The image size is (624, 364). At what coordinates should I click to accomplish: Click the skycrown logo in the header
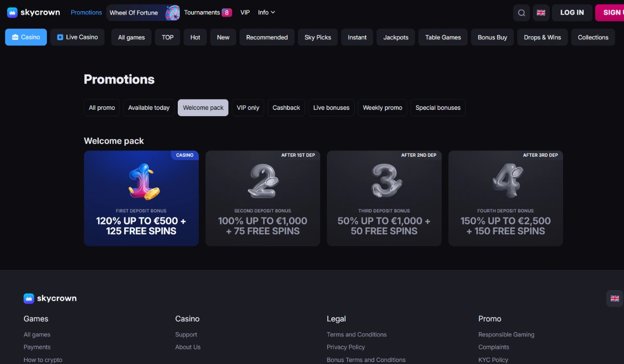(x=33, y=12)
